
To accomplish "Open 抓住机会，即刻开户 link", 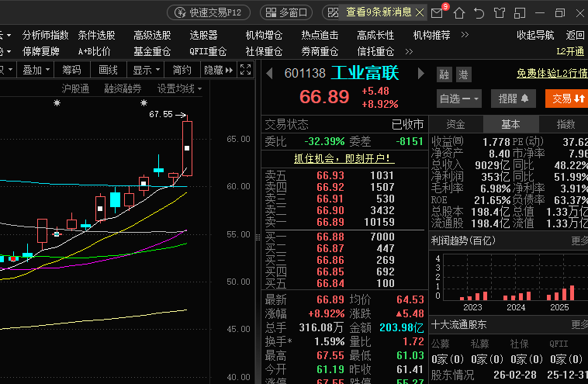I will point(344,158).
